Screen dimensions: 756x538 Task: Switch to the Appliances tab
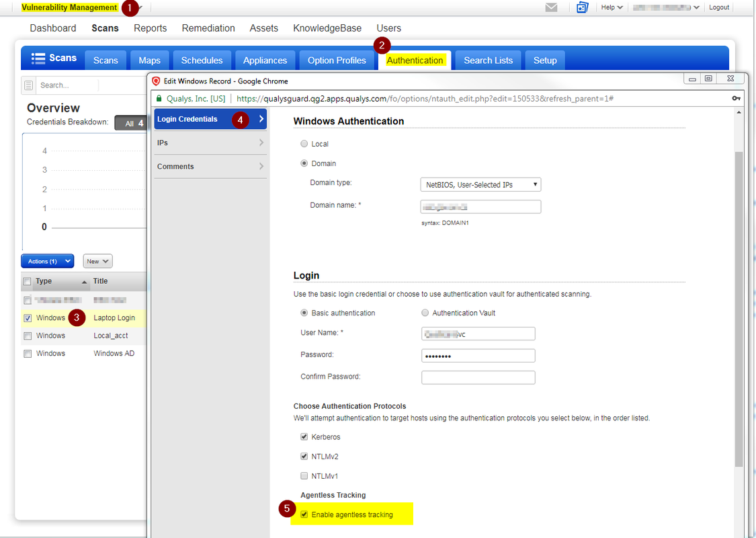[x=265, y=61]
